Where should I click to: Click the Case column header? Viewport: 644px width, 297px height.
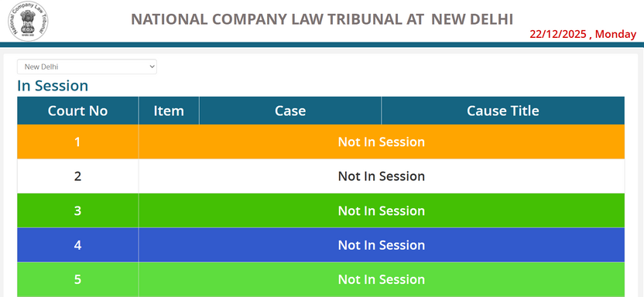tap(290, 111)
